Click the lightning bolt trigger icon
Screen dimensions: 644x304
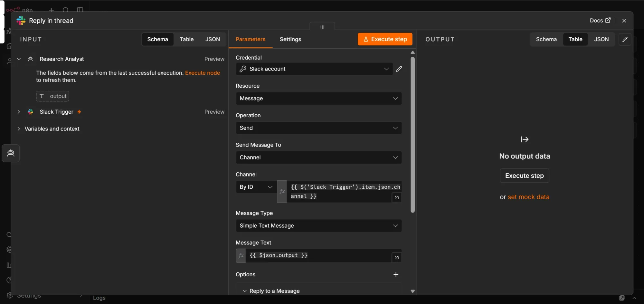point(79,112)
